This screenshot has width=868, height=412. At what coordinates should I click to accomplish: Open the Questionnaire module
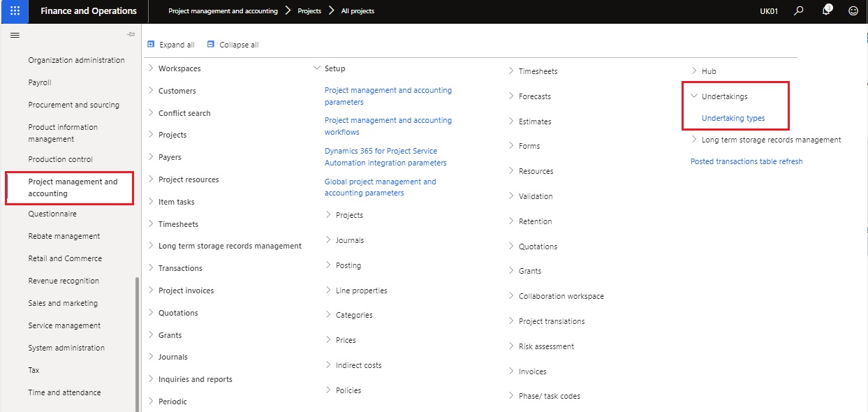(x=52, y=214)
